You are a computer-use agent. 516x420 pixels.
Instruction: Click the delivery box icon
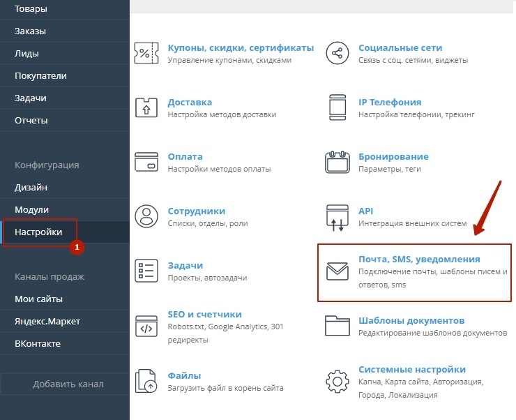147,107
